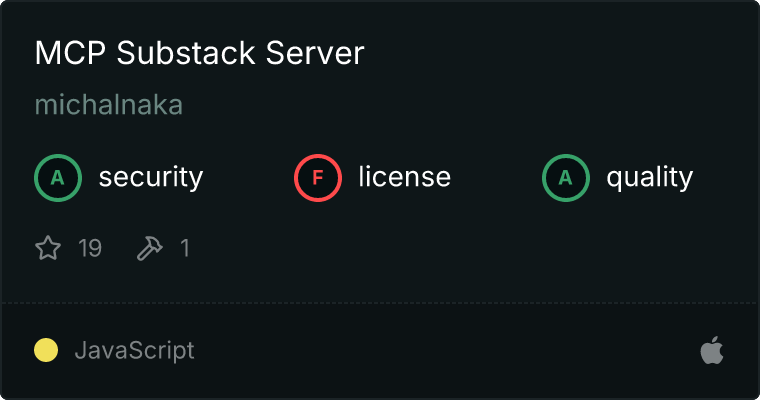This screenshot has width=760, height=400.
Task: Click the green quality grade A badge
Action: (566, 178)
